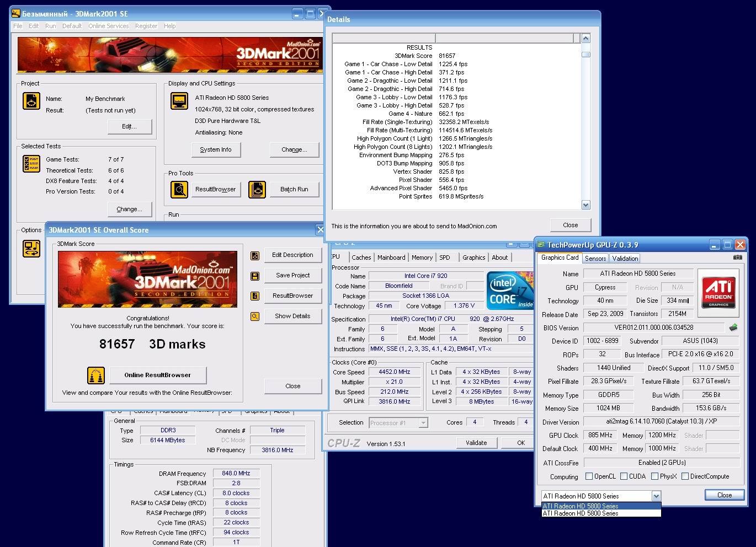Click the GPU-Z screenshot camera icon

click(x=738, y=258)
